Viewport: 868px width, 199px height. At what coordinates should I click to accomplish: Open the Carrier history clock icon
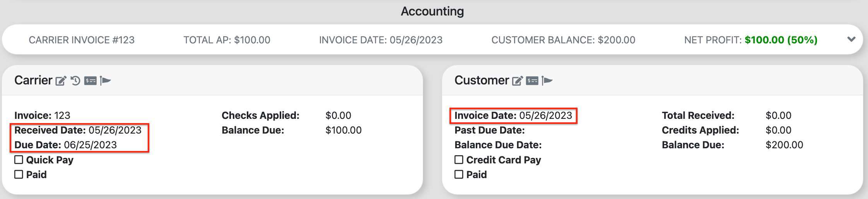point(75,81)
